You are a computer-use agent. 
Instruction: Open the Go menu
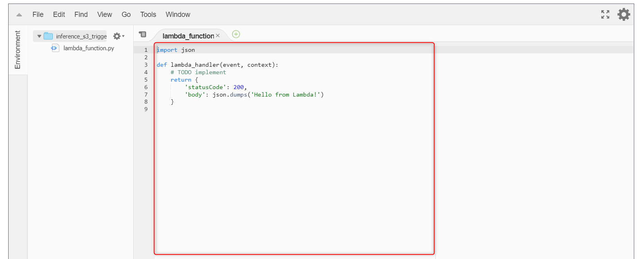click(x=126, y=15)
